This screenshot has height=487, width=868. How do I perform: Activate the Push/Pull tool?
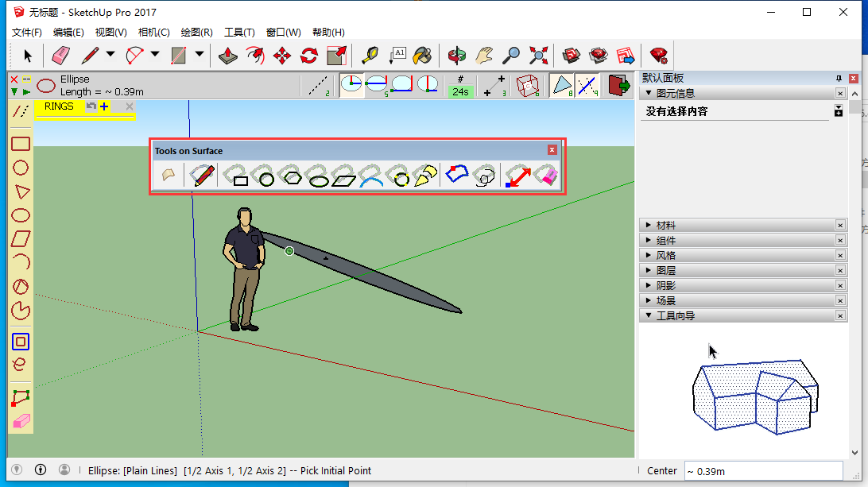click(228, 55)
